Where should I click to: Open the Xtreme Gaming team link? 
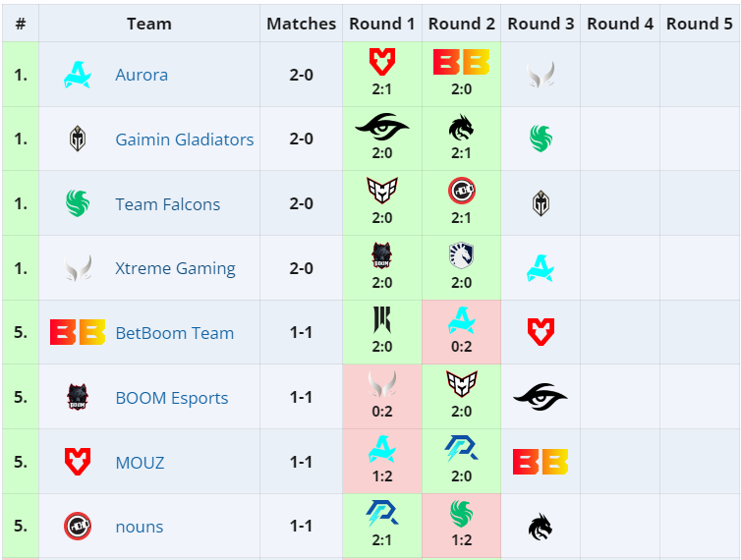click(x=175, y=268)
